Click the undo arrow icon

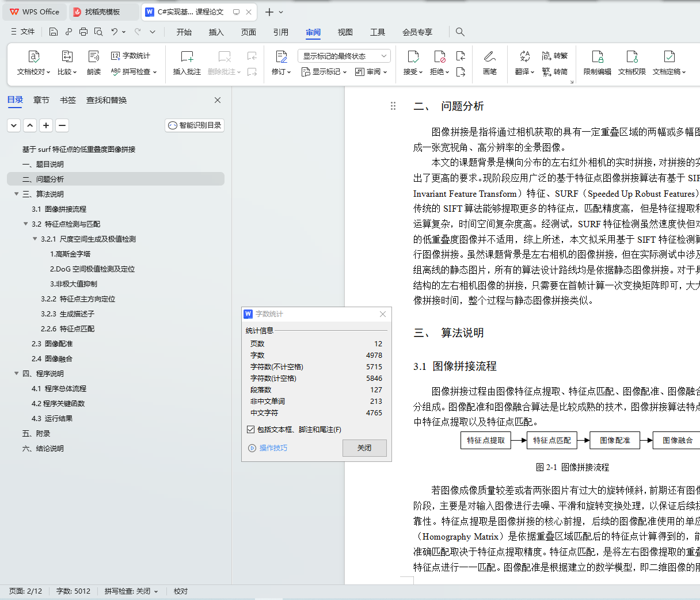point(115,32)
